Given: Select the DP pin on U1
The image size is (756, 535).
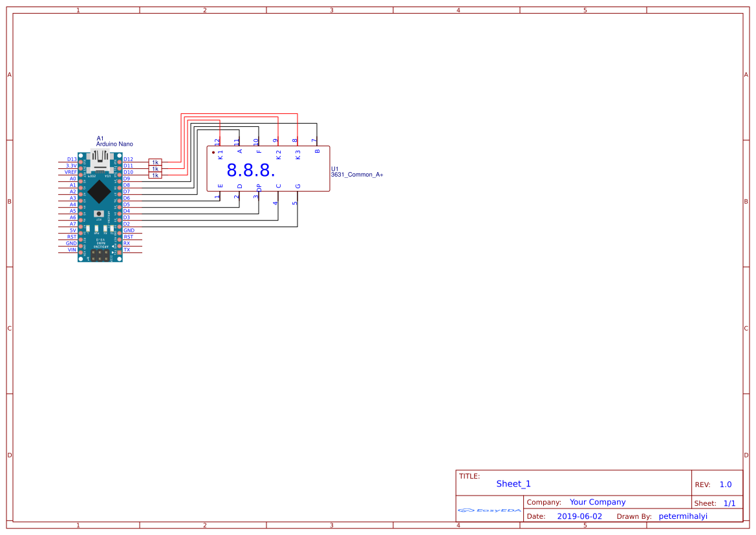Looking at the screenshot, I should 259,186.
